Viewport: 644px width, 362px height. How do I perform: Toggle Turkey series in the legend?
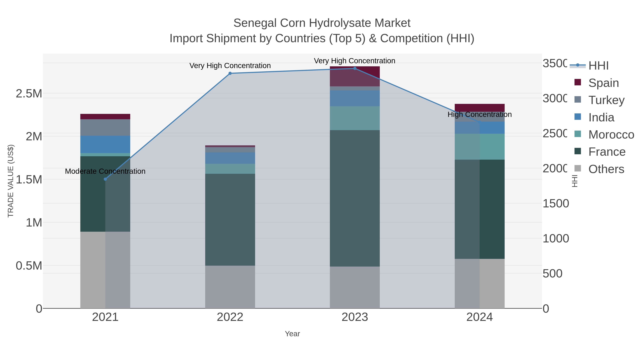599,100
